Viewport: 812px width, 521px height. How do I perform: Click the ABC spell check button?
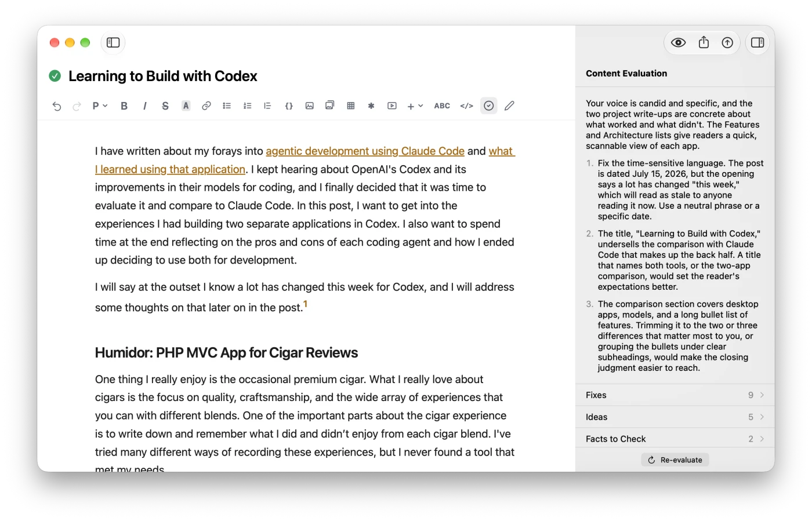pyautogui.click(x=442, y=106)
